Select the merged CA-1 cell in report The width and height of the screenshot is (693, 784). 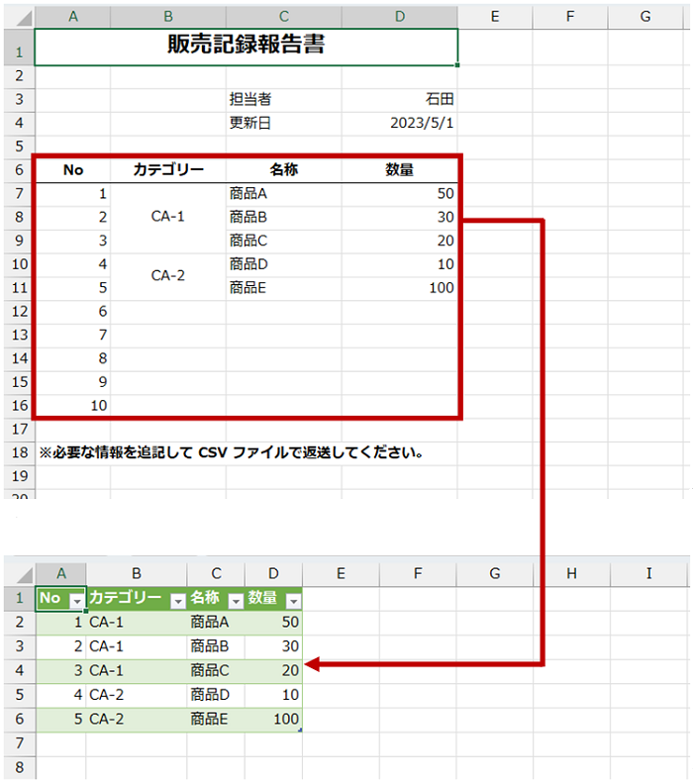point(167,217)
